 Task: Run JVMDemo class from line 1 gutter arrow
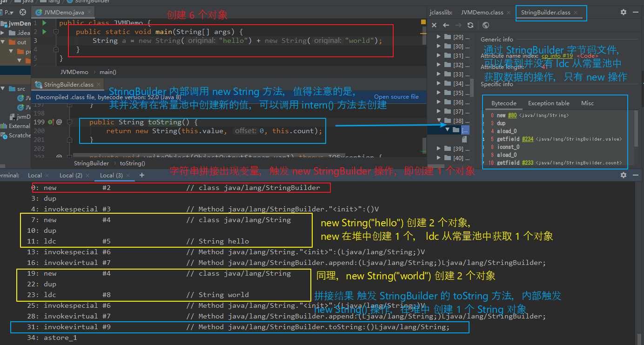pyautogui.click(x=45, y=22)
